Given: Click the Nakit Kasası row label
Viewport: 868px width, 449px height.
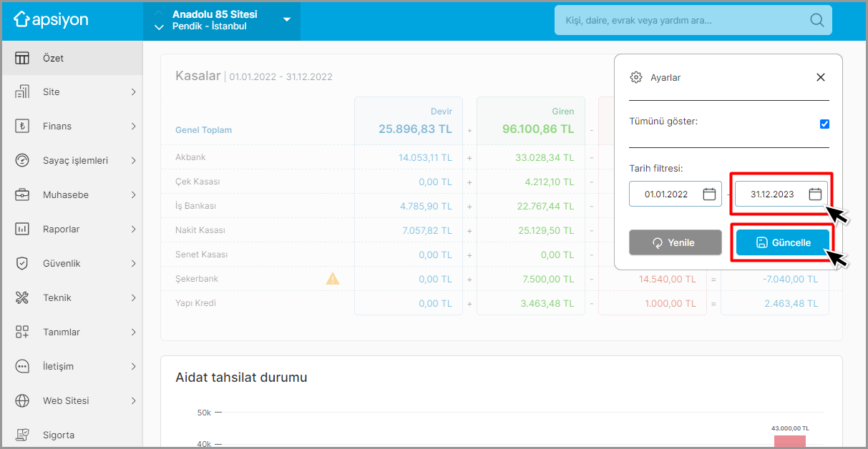Looking at the screenshot, I should 200,230.
